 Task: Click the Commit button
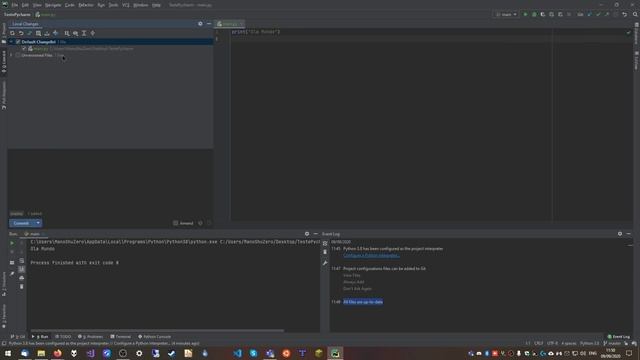click(21, 223)
